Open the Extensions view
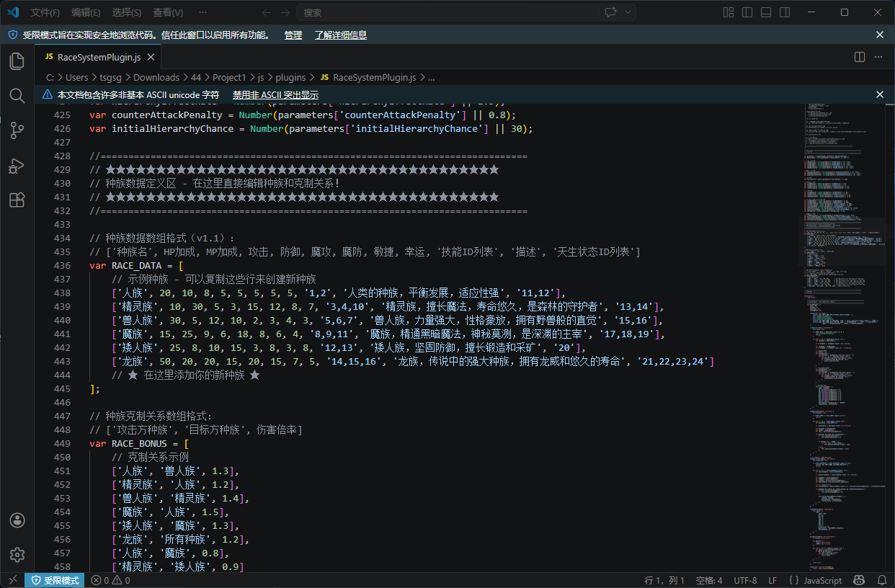Screen dimensions: 895x588 (x=17, y=200)
